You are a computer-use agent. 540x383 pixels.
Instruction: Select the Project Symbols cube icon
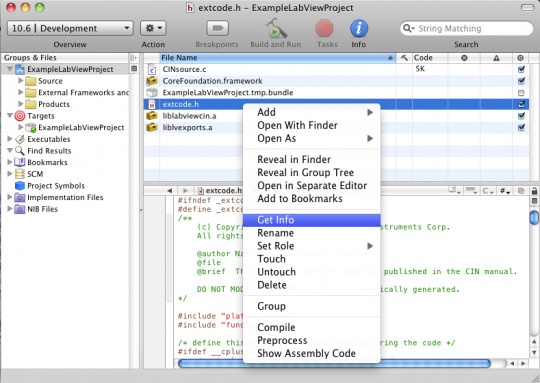(x=20, y=186)
